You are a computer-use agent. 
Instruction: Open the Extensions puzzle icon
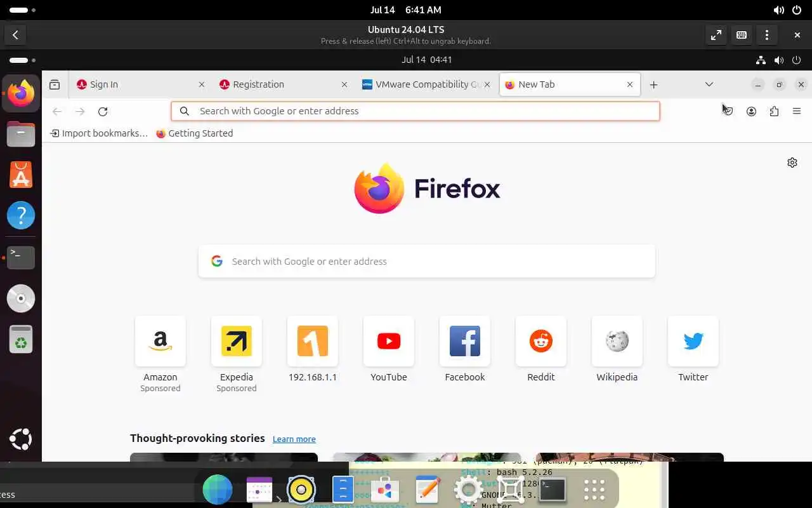[x=774, y=111]
